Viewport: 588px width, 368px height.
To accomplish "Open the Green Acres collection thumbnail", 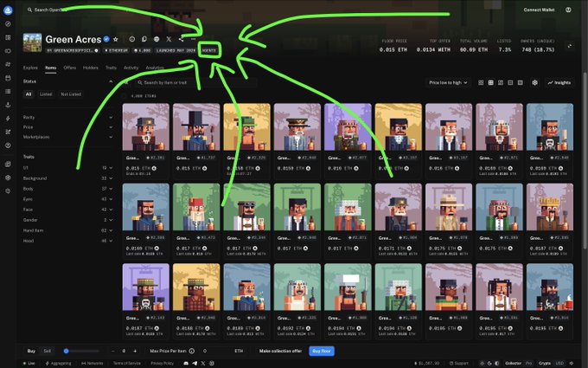I will pos(32,42).
